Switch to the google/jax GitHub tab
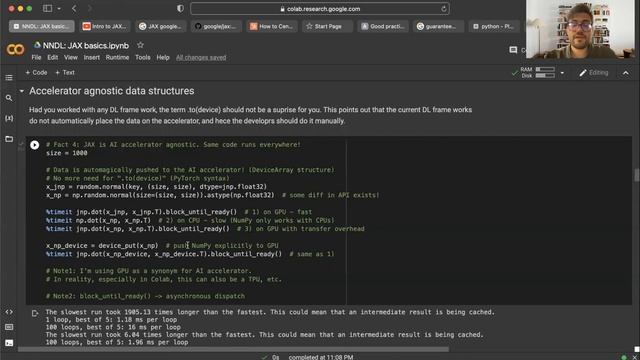The image size is (640, 360). click(216, 26)
